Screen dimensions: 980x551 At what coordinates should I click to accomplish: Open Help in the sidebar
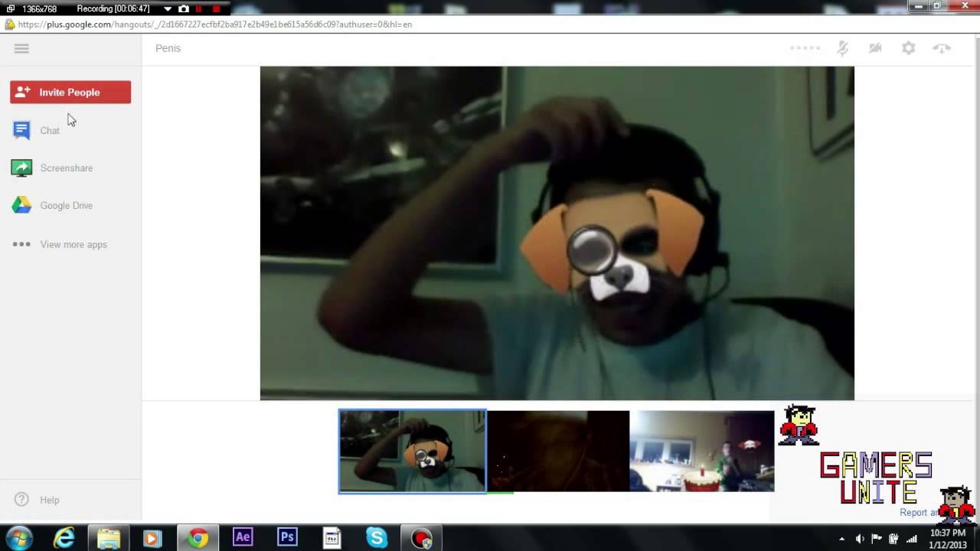[x=37, y=500]
